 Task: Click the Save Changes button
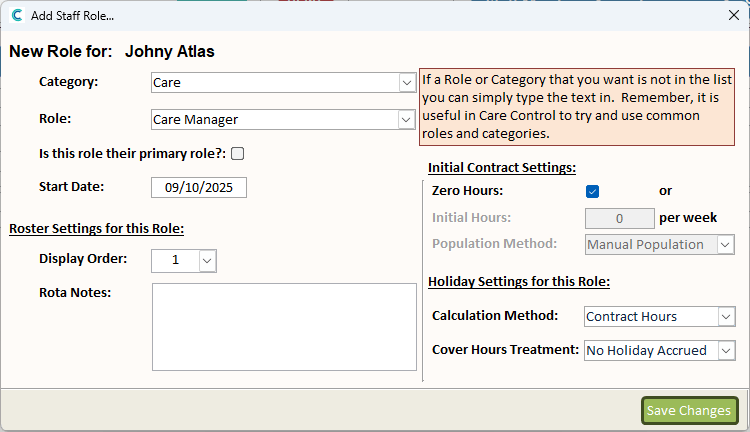pyautogui.click(x=689, y=410)
